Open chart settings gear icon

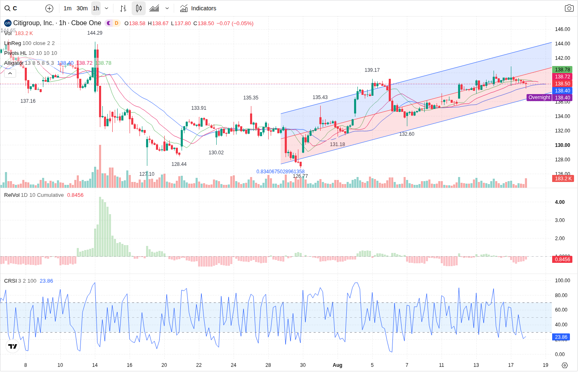click(565, 365)
